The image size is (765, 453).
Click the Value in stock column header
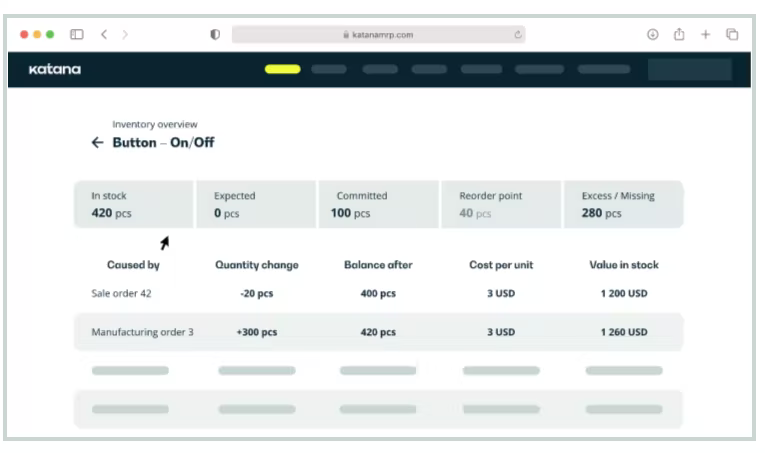624,265
